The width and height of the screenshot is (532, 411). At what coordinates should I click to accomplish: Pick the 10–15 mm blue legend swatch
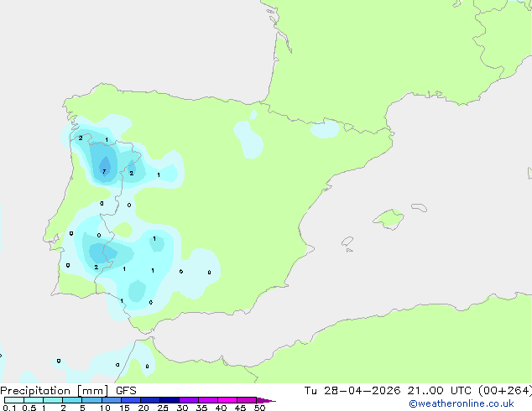[112, 400]
